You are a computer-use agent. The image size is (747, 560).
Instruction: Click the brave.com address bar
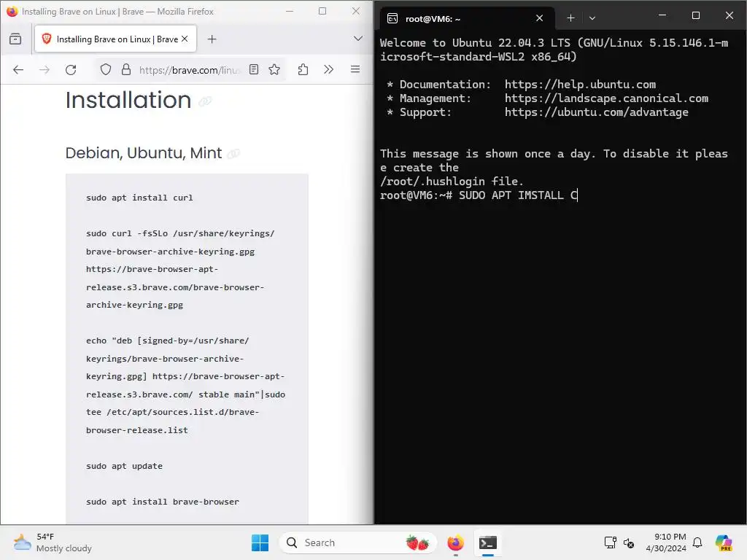click(x=190, y=70)
